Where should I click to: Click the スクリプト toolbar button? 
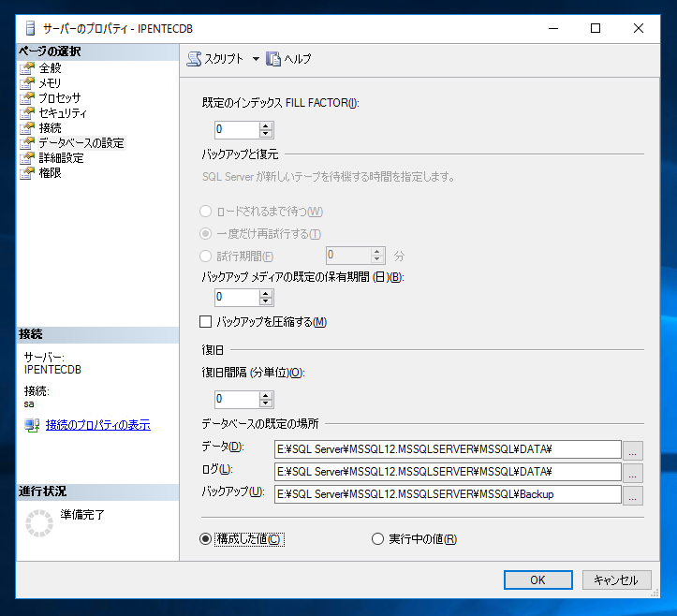[x=215, y=59]
